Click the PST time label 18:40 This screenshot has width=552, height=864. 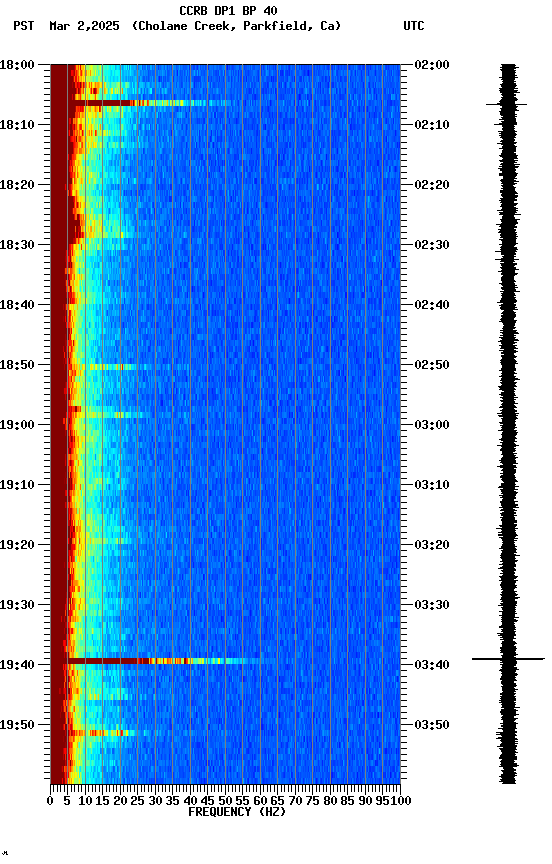(x=17, y=305)
